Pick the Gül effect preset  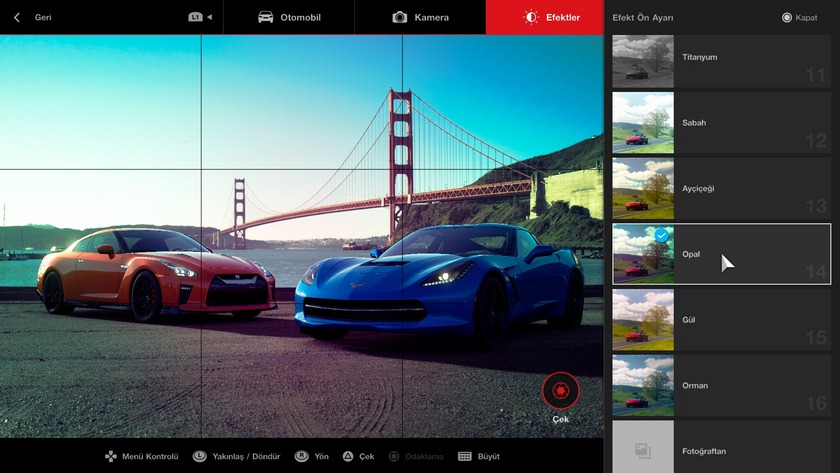[x=720, y=320]
